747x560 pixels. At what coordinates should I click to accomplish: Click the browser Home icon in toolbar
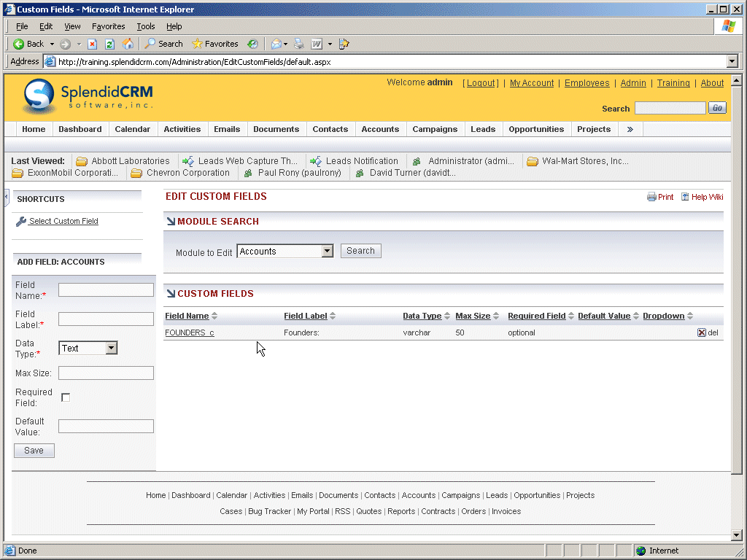(128, 44)
